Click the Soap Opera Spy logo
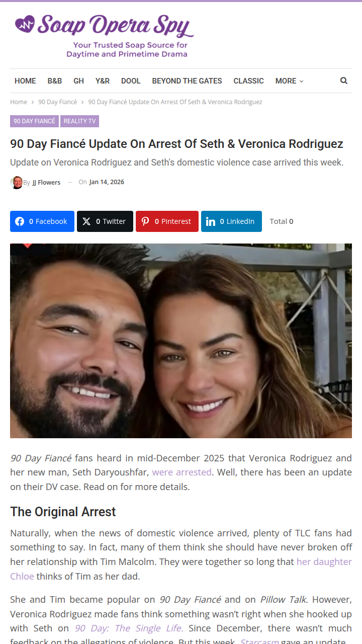Screen dimensions: 362x644 pyautogui.click(x=104, y=36)
